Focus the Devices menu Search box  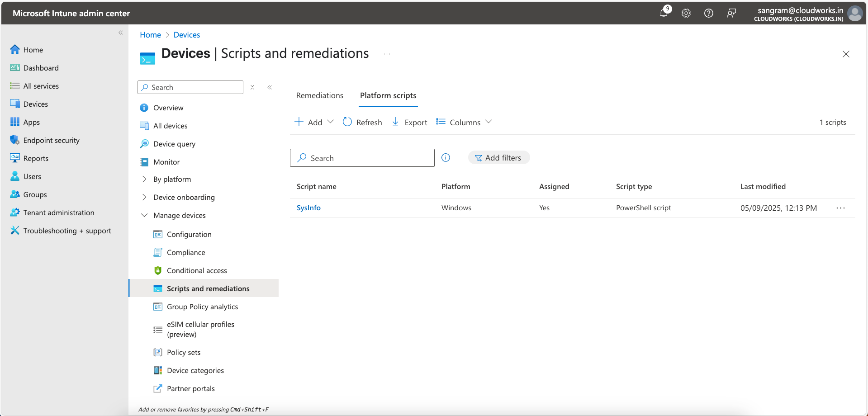190,87
